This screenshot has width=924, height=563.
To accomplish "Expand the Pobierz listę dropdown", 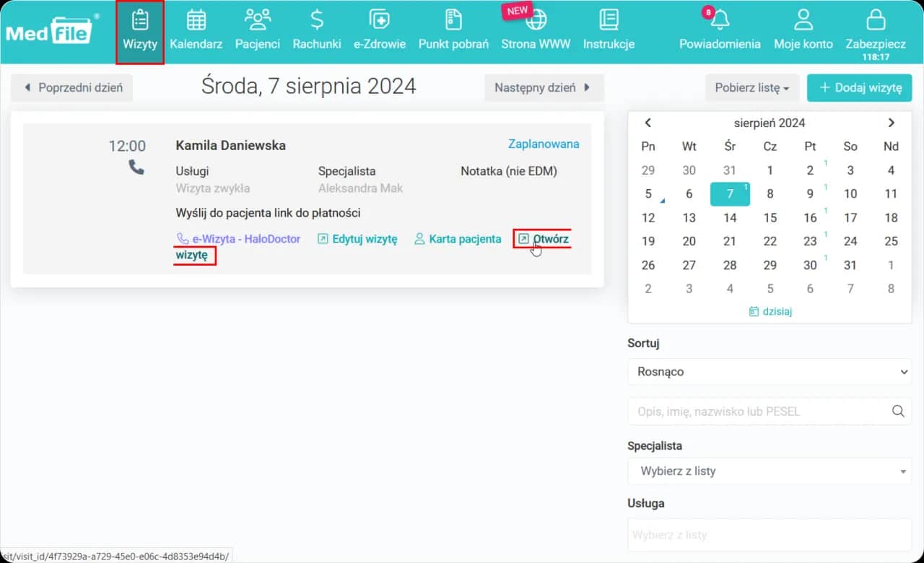I will pos(751,88).
